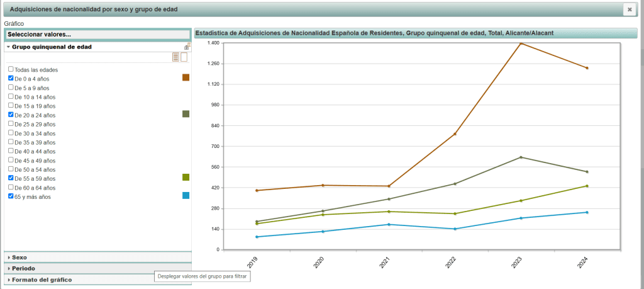Screen dimensions: 644x289
Task: Click the 2023 peak point on brown line
Action: point(521,43)
